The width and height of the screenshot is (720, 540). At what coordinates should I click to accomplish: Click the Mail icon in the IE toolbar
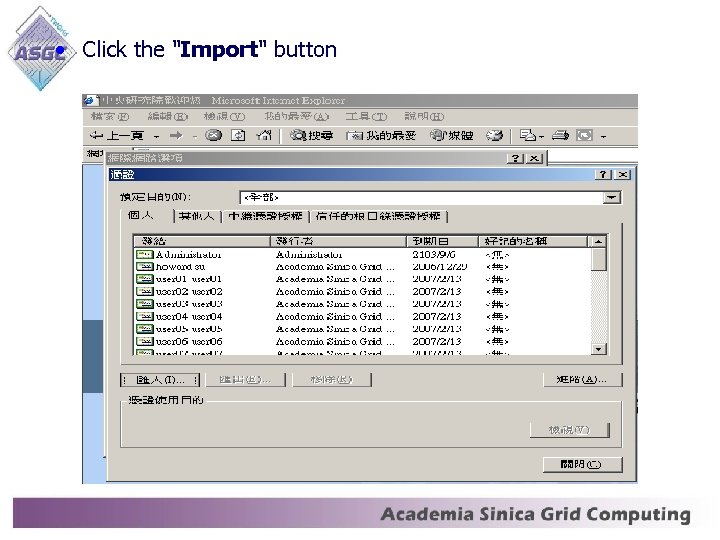click(528, 135)
